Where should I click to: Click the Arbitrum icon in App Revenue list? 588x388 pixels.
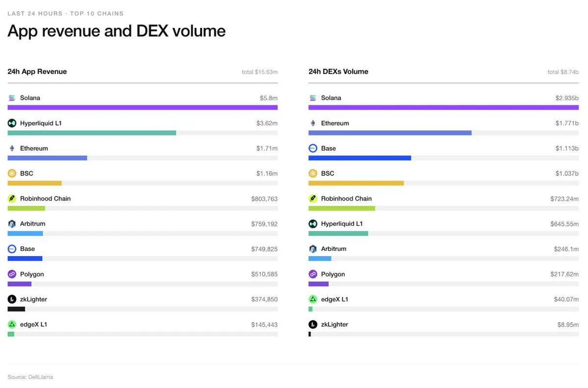tap(12, 224)
